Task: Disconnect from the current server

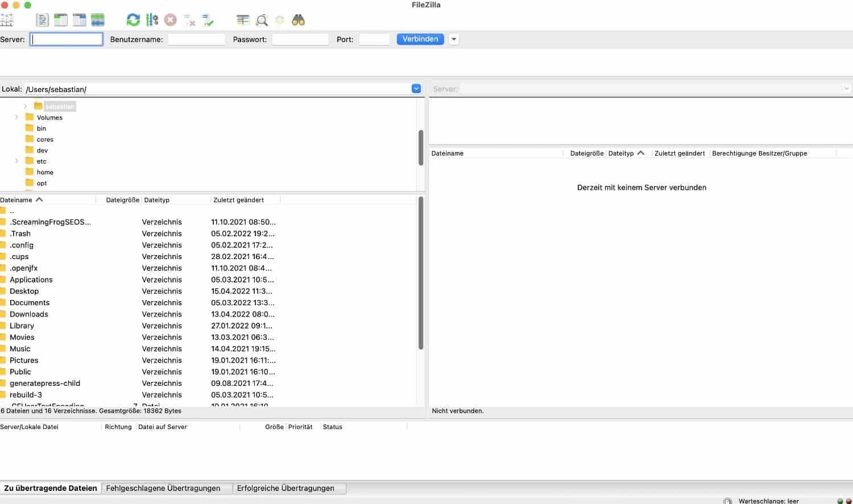Action: click(189, 19)
